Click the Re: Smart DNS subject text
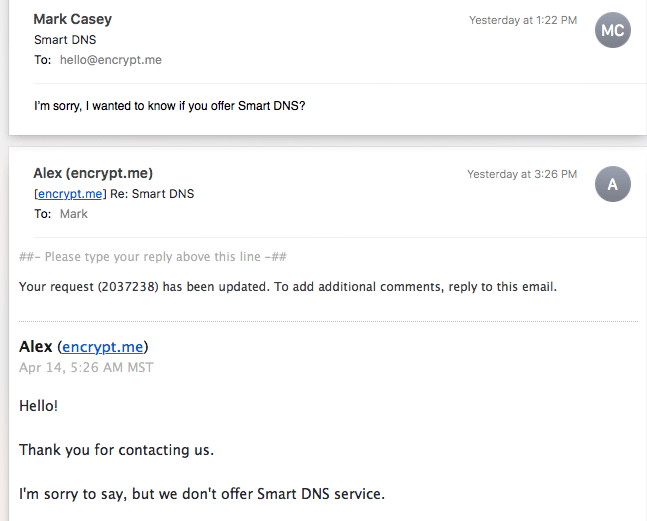 point(152,194)
